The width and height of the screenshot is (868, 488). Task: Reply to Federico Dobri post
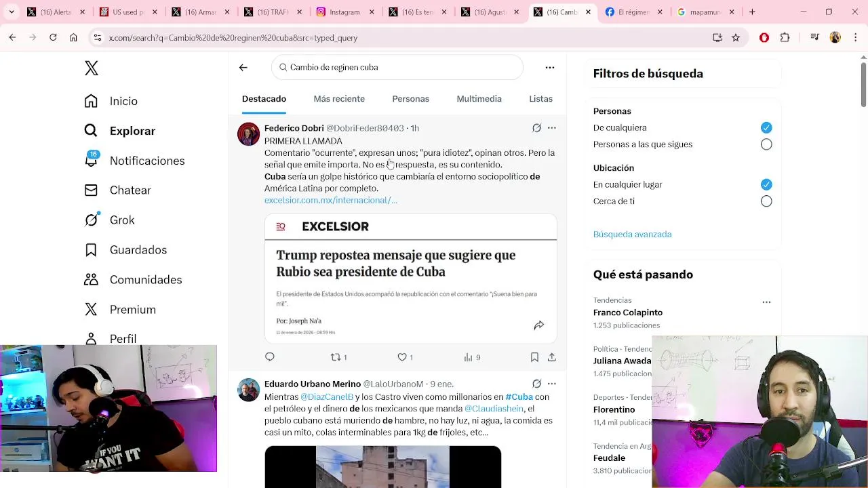[270, 357]
